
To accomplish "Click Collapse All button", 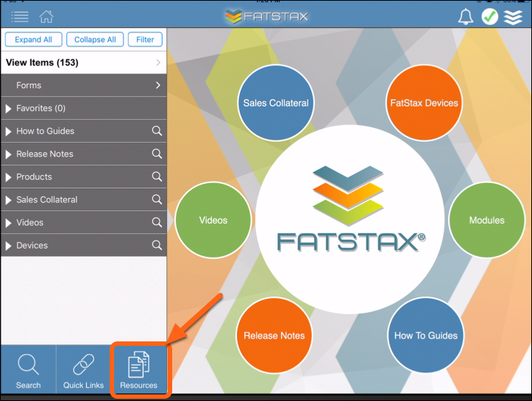I will click(x=95, y=39).
